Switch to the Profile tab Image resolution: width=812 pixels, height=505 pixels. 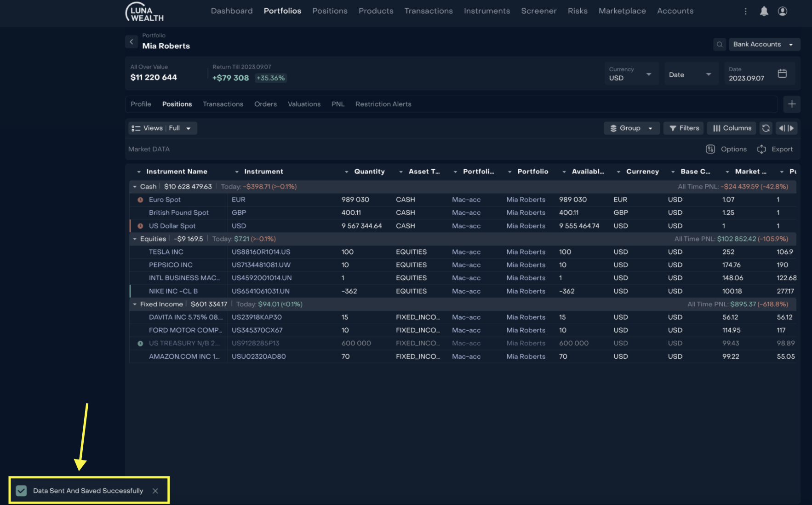tap(141, 104)
